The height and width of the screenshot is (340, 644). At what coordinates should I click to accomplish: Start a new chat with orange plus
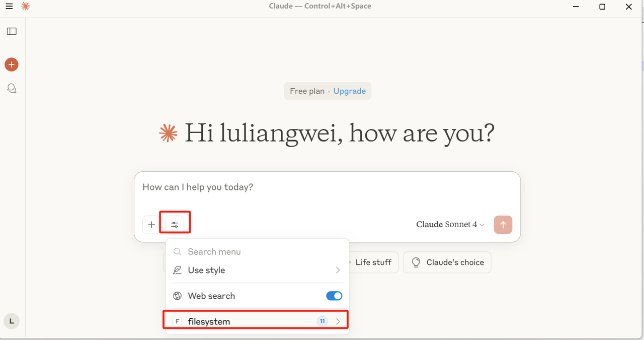[12, 64]
